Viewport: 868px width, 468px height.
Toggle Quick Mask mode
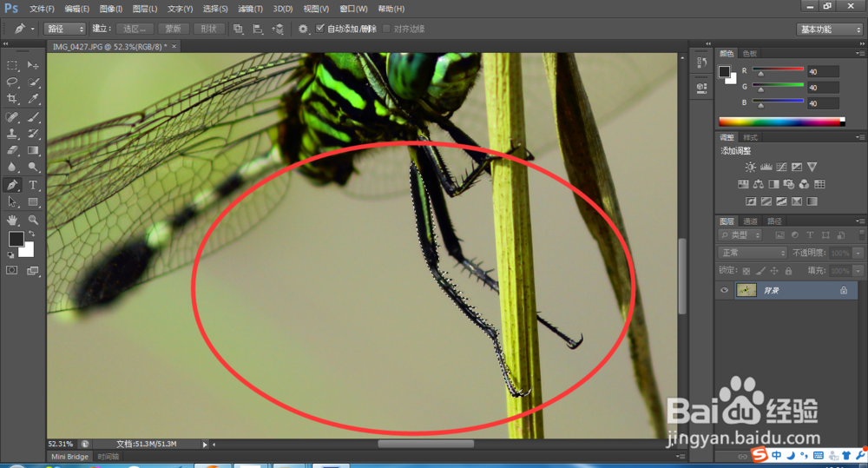[x=11, y=270]
